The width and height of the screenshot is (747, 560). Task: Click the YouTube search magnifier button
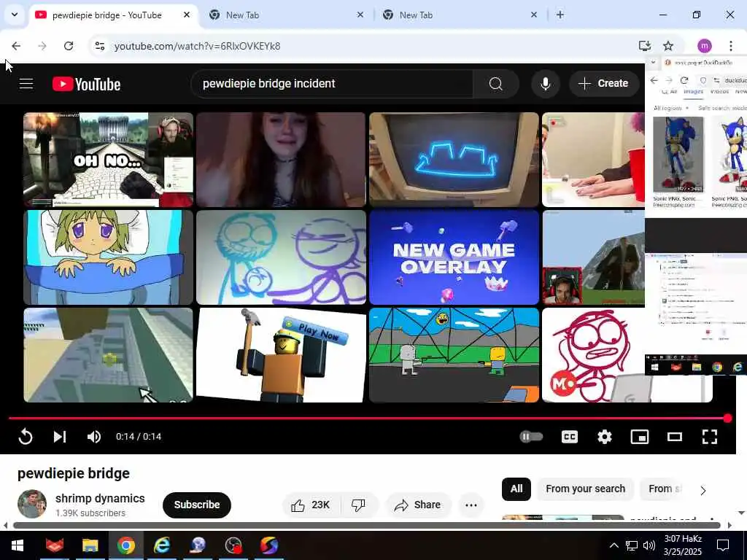pos(496,84)
